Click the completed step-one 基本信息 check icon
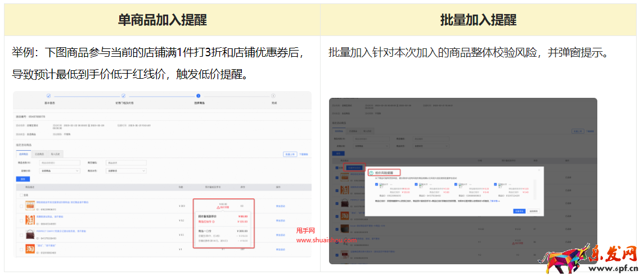644x280 pixels. [x=48, y=96]
